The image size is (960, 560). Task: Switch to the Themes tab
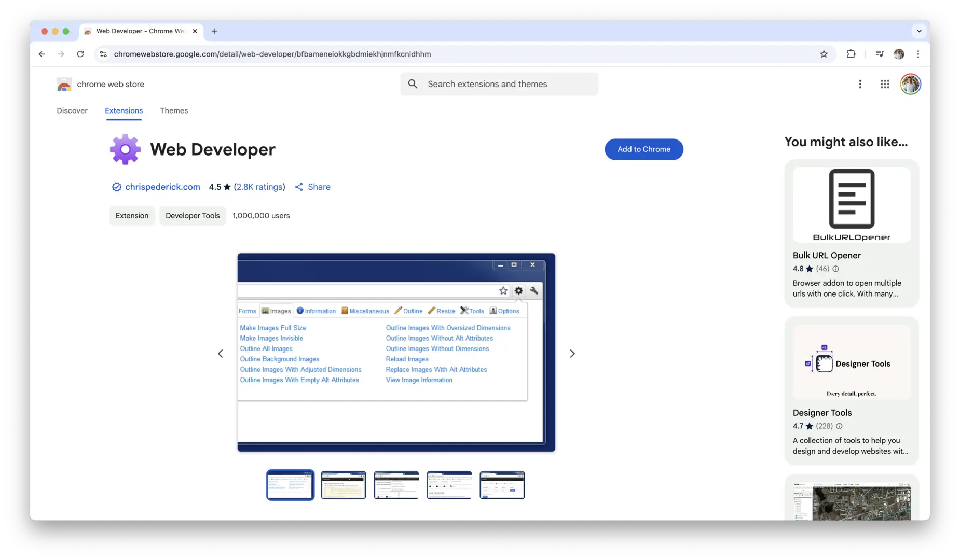(174, 110)
